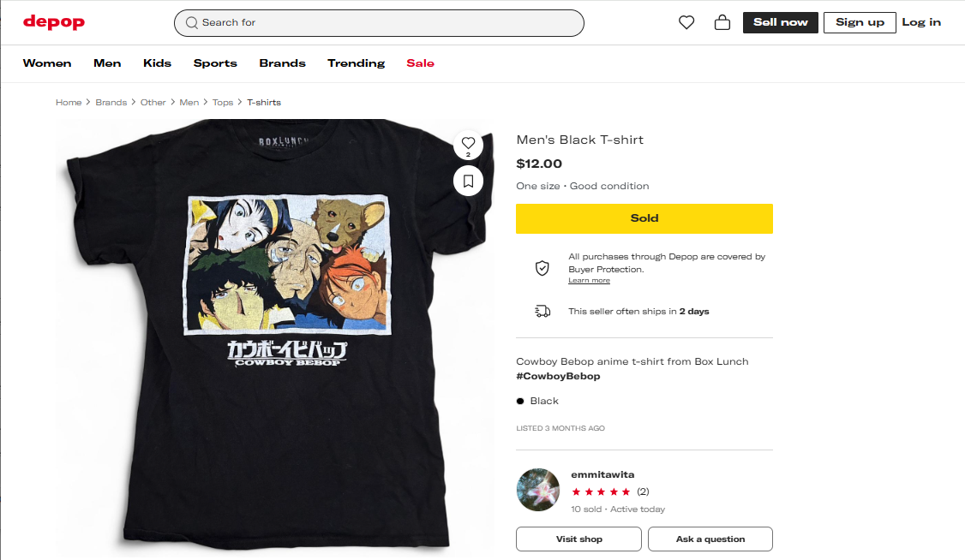Click the Visit shop button
The width and height of the screenshot is (965, 560).
(578, 539)
